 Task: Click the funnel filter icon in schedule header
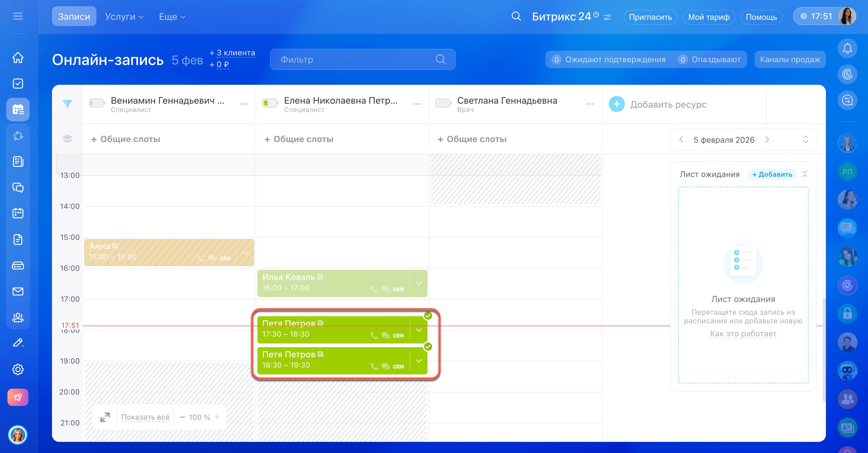pyautogui.click(x=67, y=104)
